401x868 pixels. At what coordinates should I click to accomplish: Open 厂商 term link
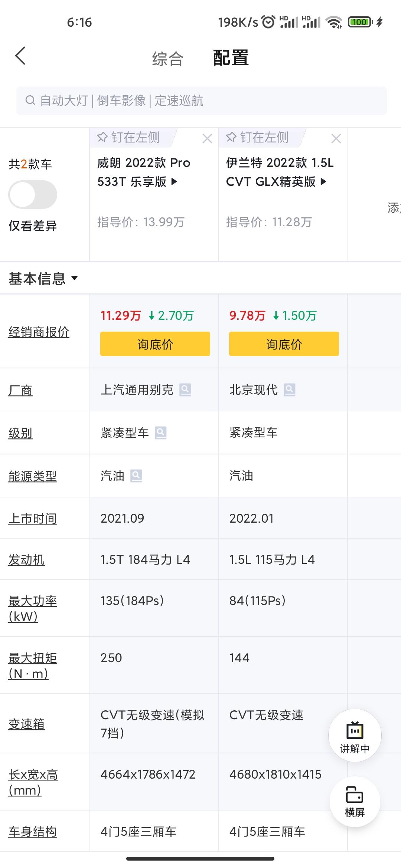point(20,390)
